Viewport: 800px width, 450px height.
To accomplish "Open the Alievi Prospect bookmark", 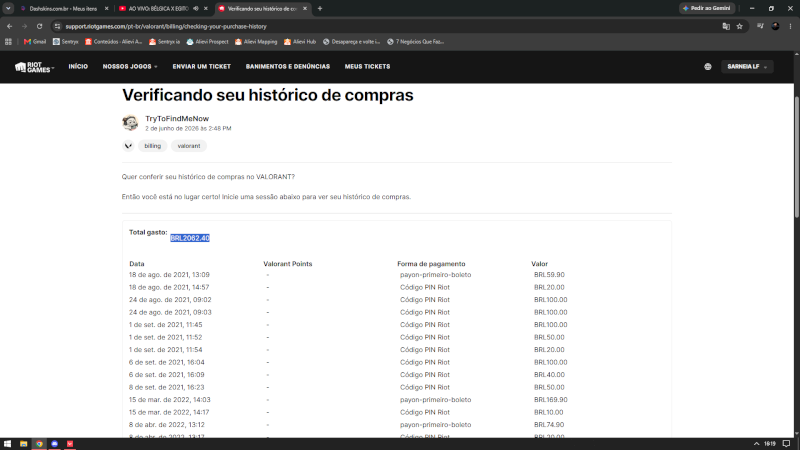I will [x=208, y=42].
